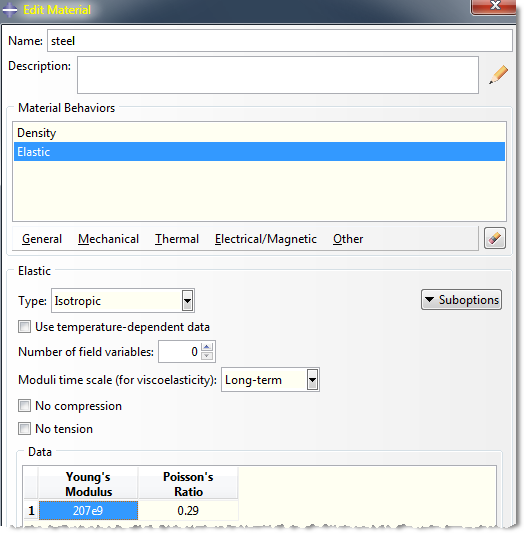Viewport: 524px width, 533px height.
Task: Open the Electrical/Magnetic menu
Action: 266,239
